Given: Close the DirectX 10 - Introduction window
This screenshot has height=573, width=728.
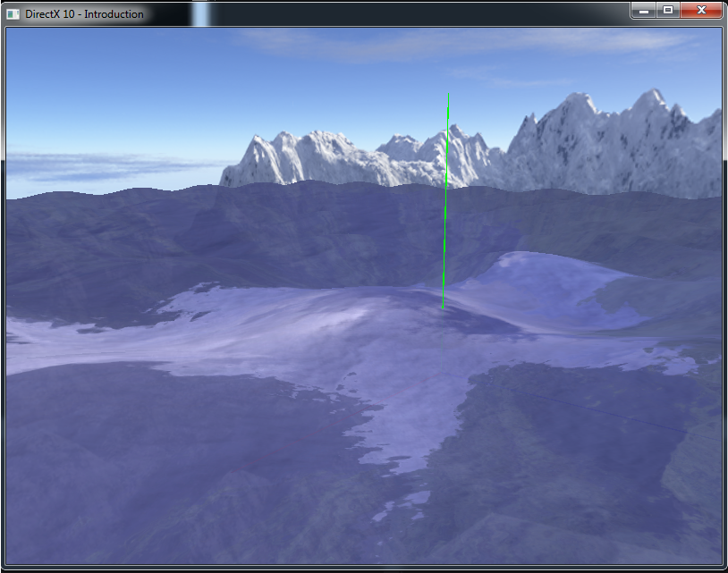Looking at the screenshot, I should (x=701, y=10).
